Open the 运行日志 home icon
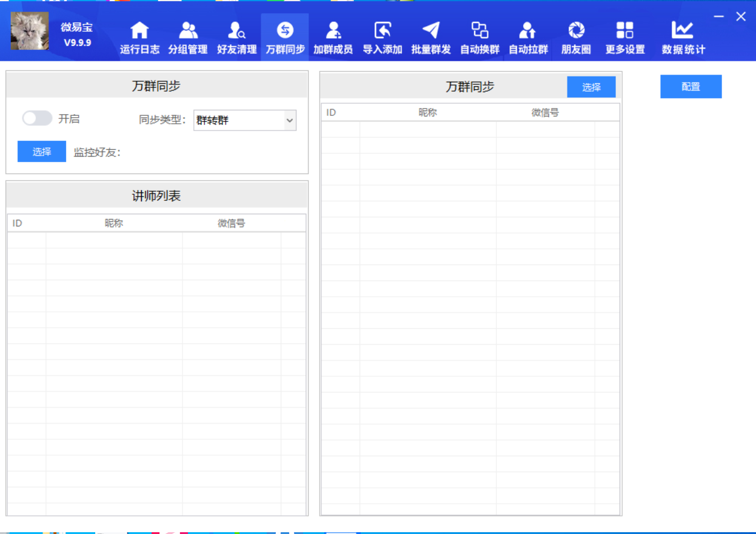756x534 pixels. coord(139,30)
